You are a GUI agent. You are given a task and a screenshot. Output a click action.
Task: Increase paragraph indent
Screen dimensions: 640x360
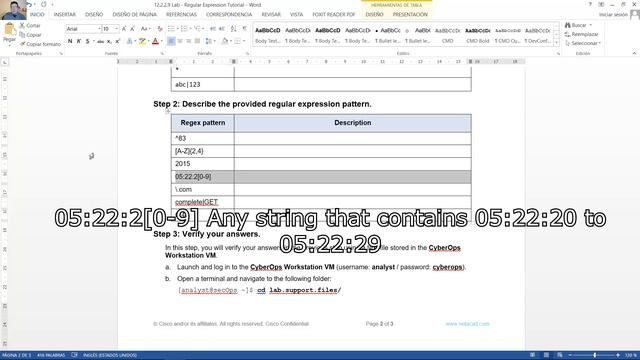point(222,29)
